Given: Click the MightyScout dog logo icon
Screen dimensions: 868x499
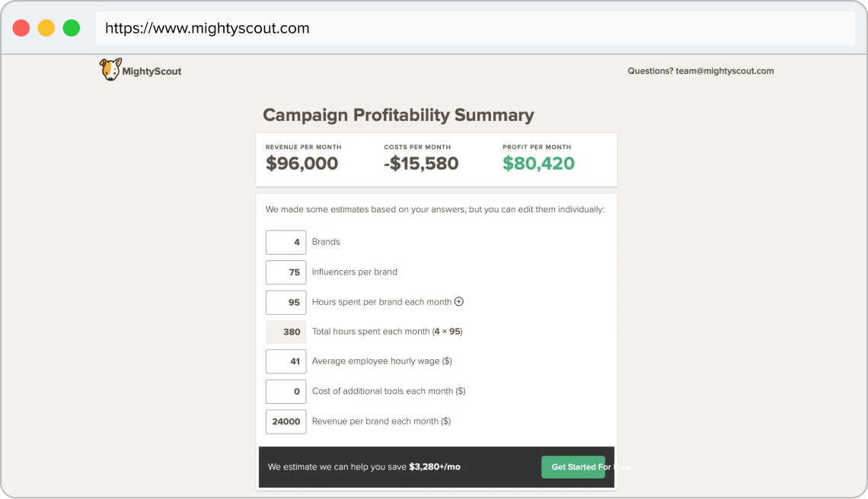Looking at the screenshot, I should coord(110,70).
